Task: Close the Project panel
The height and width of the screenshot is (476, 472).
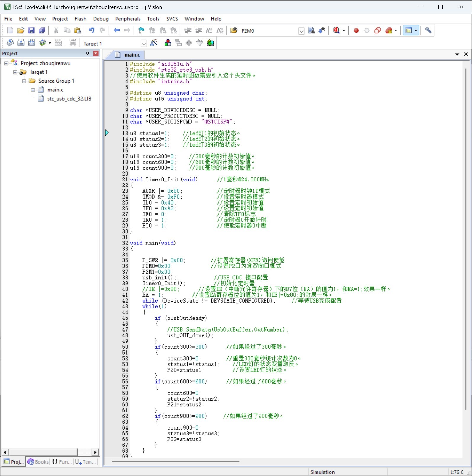Action: coord(96,53)
